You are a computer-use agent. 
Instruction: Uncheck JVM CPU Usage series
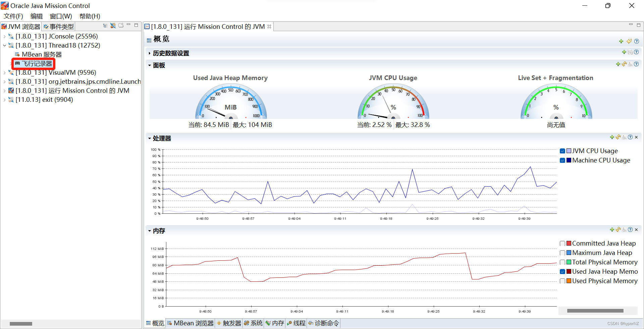tap(562, 151)
